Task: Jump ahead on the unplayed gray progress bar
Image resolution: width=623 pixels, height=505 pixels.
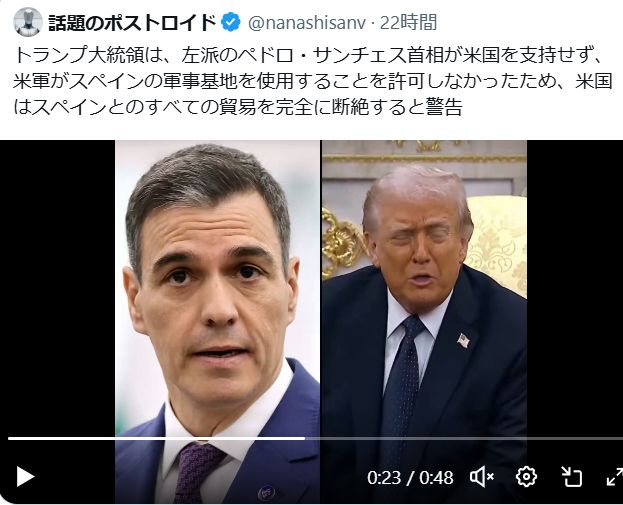Action: (x=464, y=439)
